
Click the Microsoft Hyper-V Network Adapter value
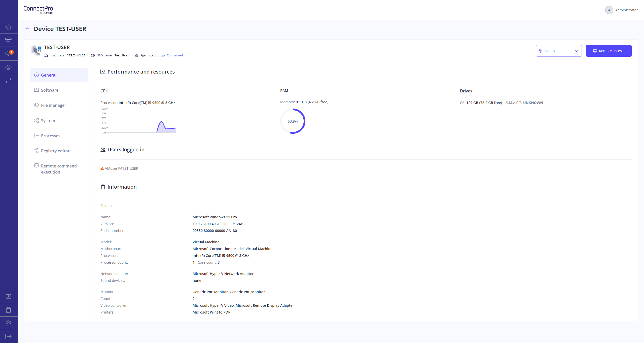coord(223,274)
